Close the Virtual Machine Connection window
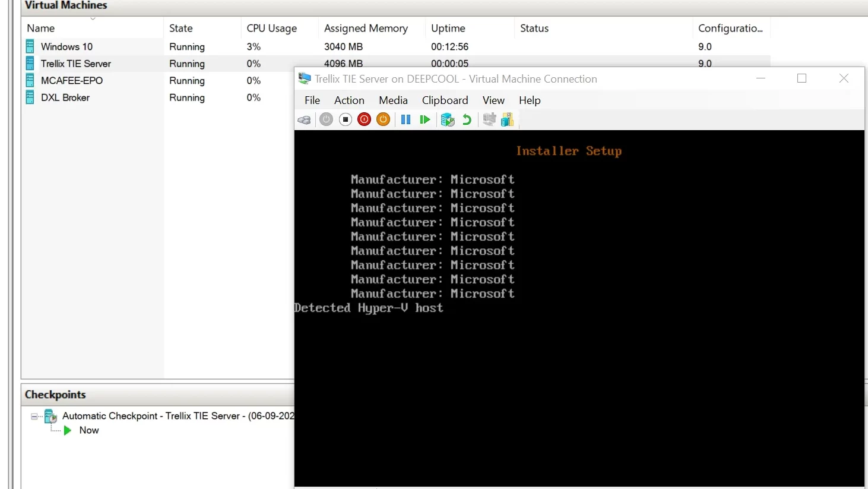868x489 pixels. click(844, 78)
